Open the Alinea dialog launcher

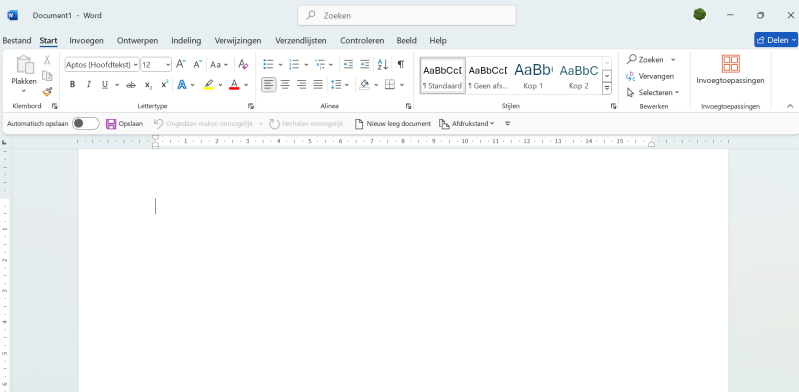tap(408, 106)
